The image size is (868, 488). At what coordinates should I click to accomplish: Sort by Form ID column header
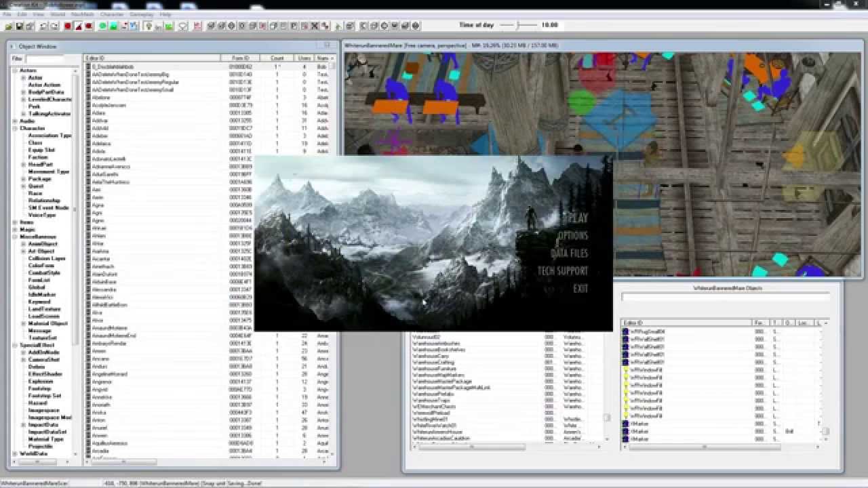pos(241,58)
